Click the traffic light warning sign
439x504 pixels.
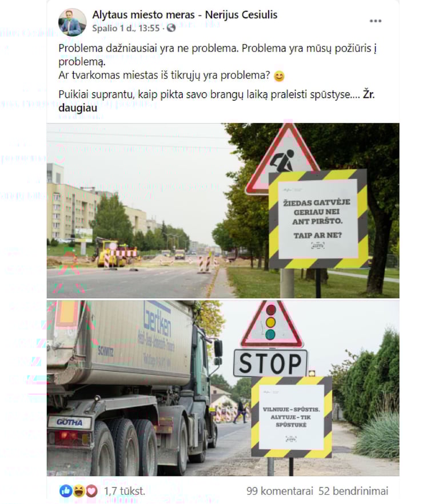point(272,324)
